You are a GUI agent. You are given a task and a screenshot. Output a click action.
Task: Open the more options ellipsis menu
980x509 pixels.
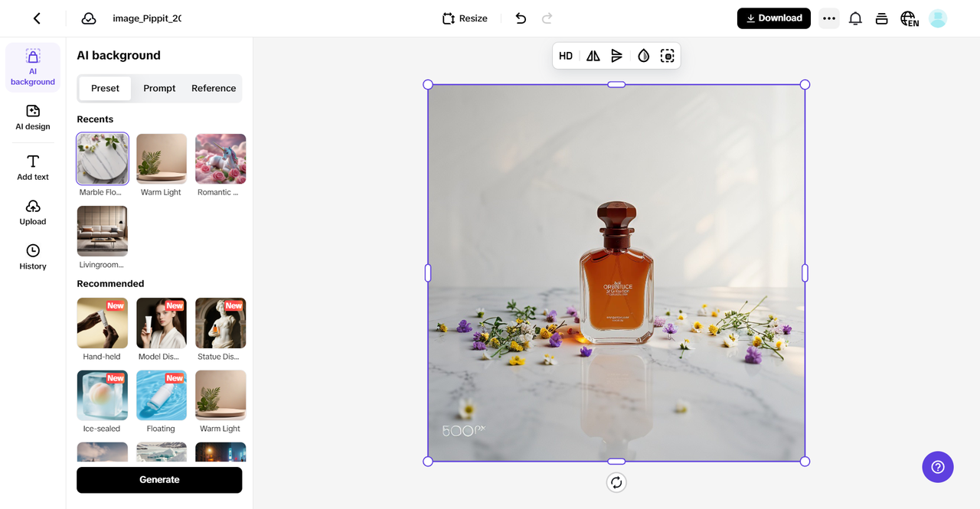[x=829, y=18]
